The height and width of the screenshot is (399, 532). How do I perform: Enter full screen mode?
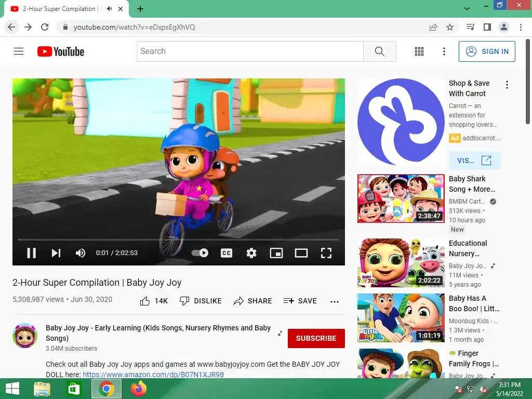pos(326,253)
